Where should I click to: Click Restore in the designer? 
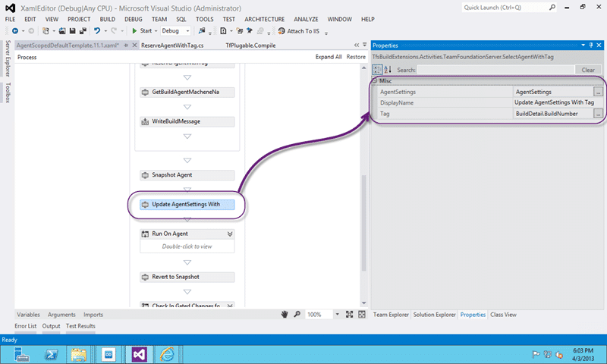[356, 57]
